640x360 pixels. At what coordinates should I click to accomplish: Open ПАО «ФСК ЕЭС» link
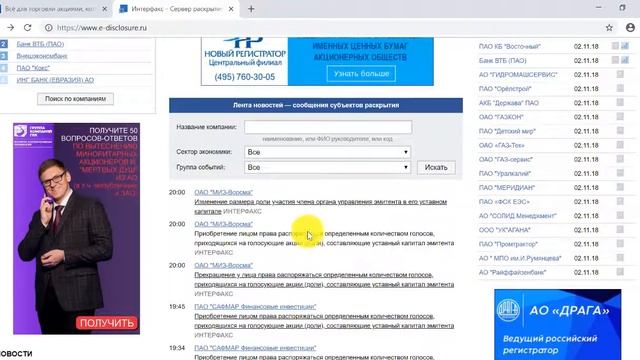pos(504,202)
